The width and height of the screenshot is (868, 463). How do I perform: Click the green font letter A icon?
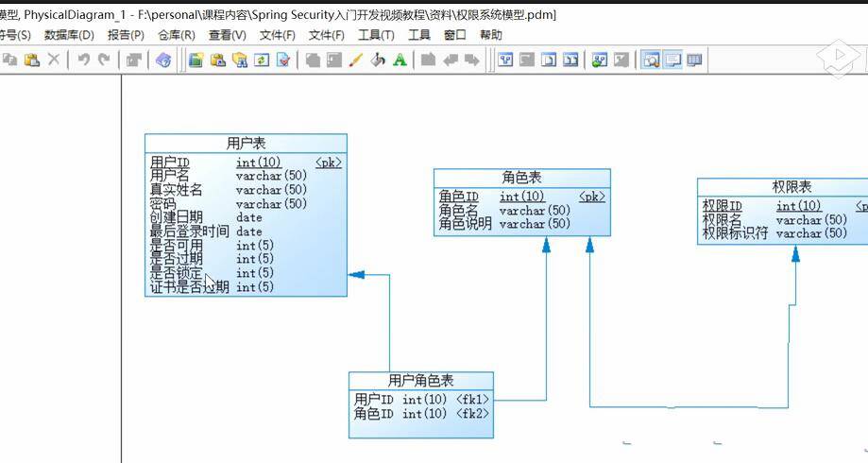pyautogui.click(x=400, y=60)
